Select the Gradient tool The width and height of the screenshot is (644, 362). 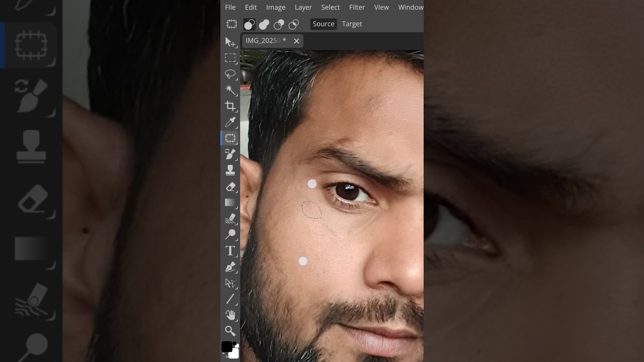pos(230,203)
